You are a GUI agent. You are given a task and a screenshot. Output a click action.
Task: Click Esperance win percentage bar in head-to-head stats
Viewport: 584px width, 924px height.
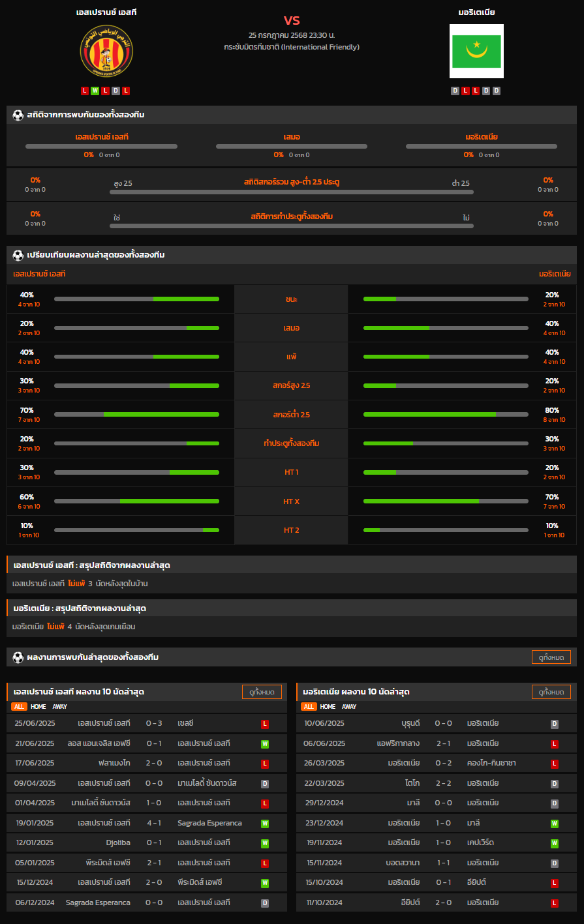[x=101, y=146]
